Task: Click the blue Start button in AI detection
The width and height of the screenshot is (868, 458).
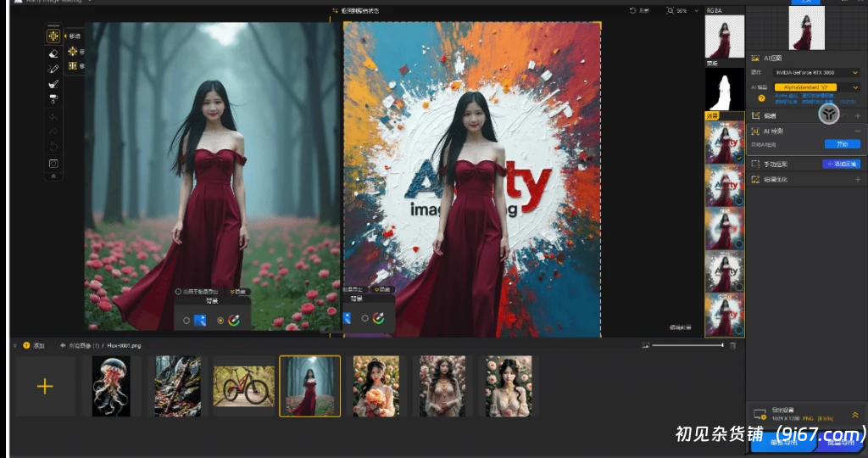Action: [842, 144]
